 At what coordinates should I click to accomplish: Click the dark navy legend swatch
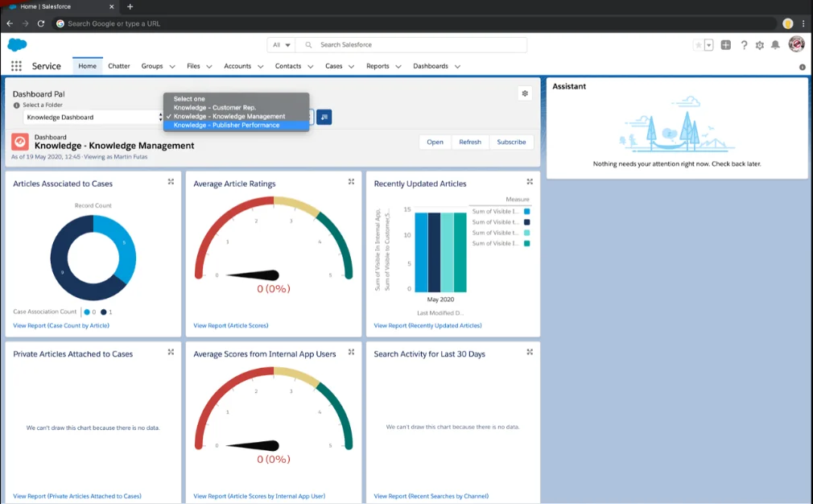[x=526, y=222]
